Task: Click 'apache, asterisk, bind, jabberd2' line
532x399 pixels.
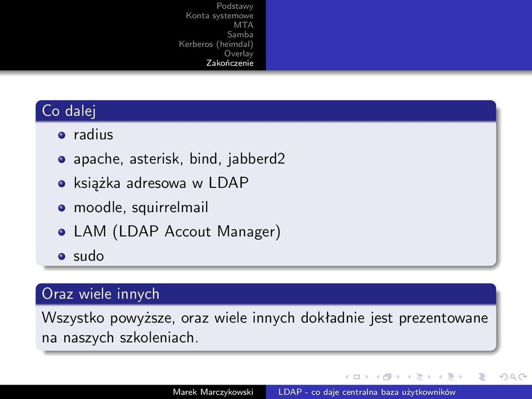Action: coord(180,159)
